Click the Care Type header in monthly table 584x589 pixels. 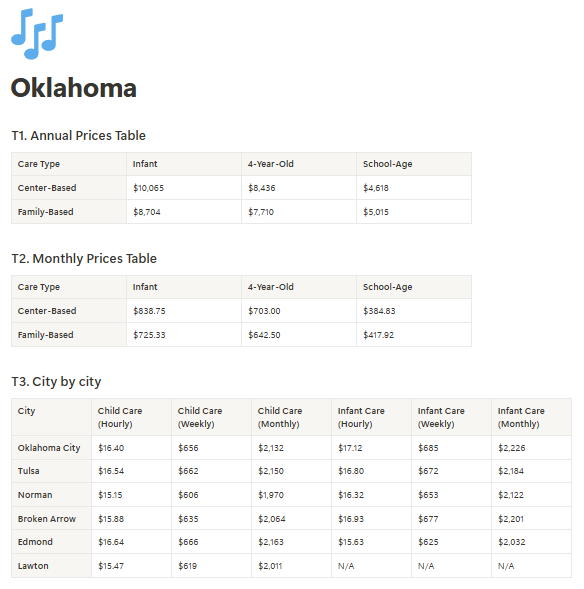[x=69, y=287]
